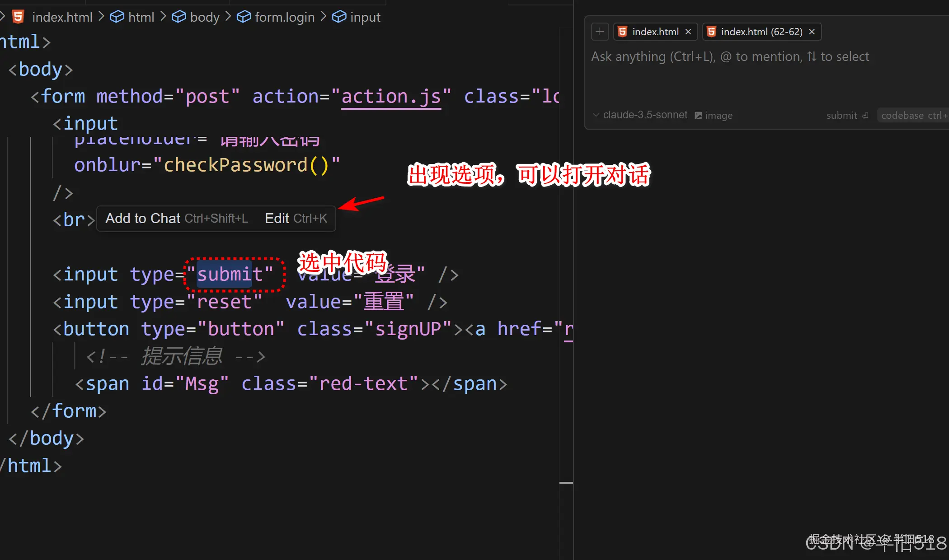Image resolution: width=949 pixels, height=560 pixels.
Task: Remove the index.html (62-62) context chip
Action: [x=812, y=32]
